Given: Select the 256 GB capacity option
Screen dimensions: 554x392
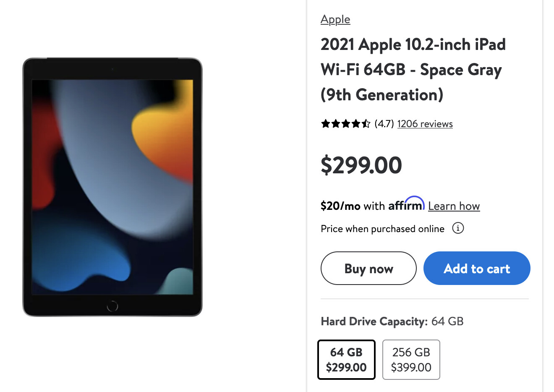Looking at the screenshot, I should (x=411, y=360).
